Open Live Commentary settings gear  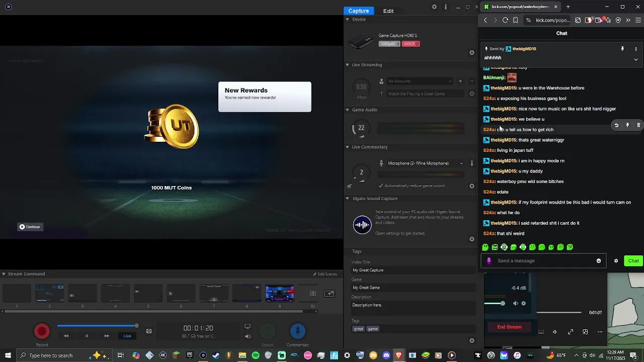[x=472, y=186]
